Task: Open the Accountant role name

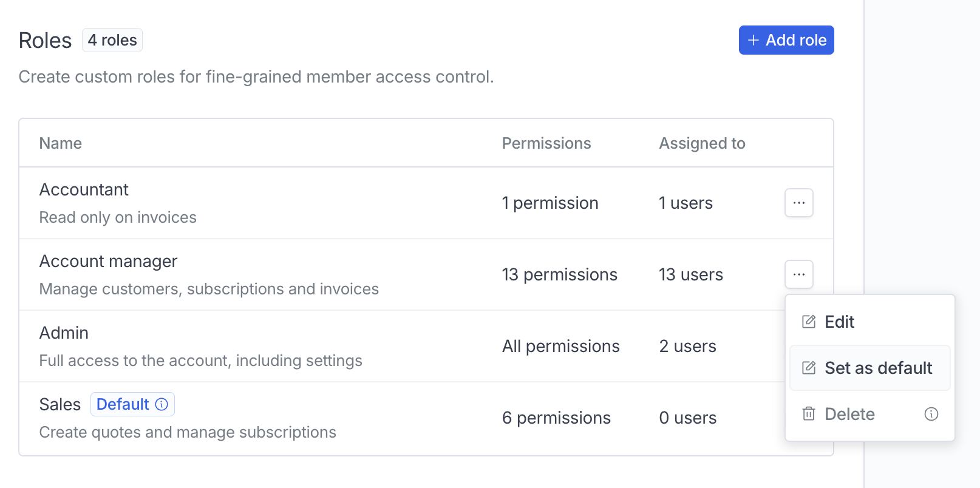Action: tap(84, 190)
